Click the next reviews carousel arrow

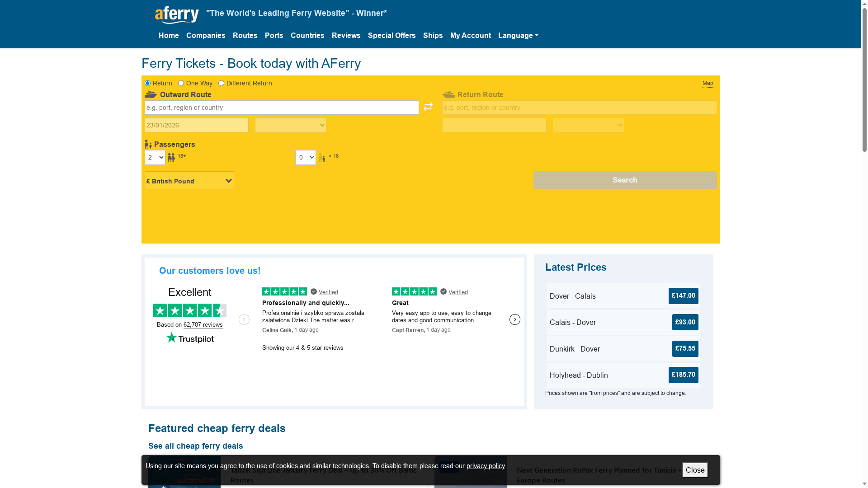514,319
